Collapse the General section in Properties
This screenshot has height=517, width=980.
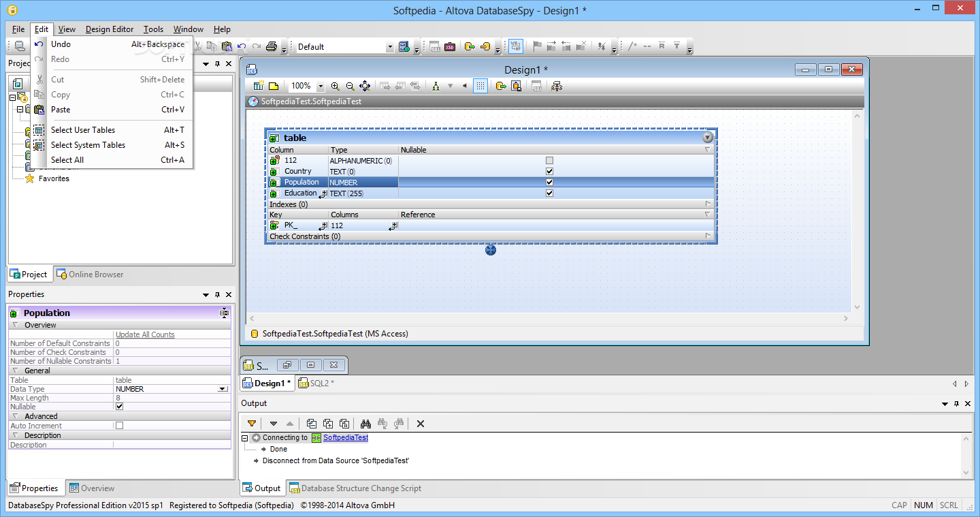pos(15,371)
